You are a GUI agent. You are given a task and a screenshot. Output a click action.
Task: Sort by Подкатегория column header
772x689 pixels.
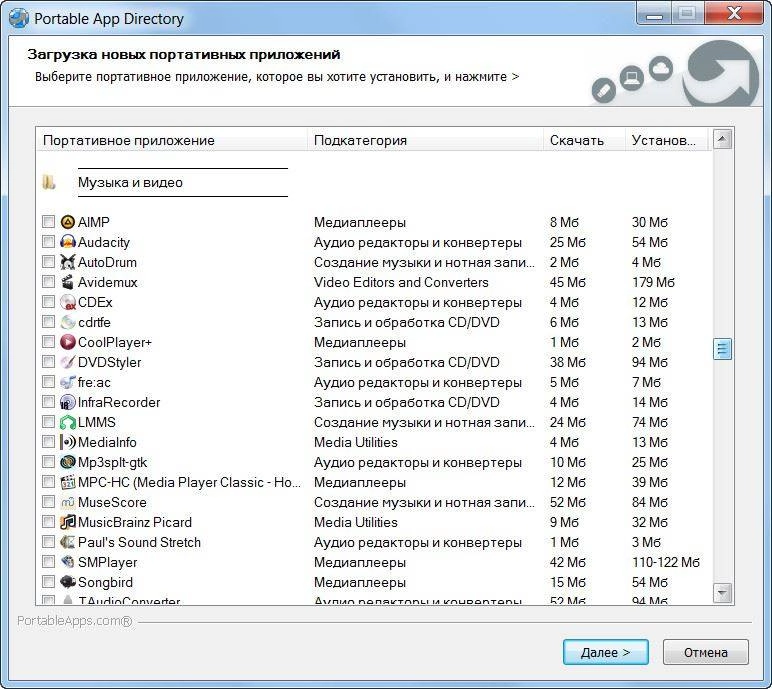(425, 140)
